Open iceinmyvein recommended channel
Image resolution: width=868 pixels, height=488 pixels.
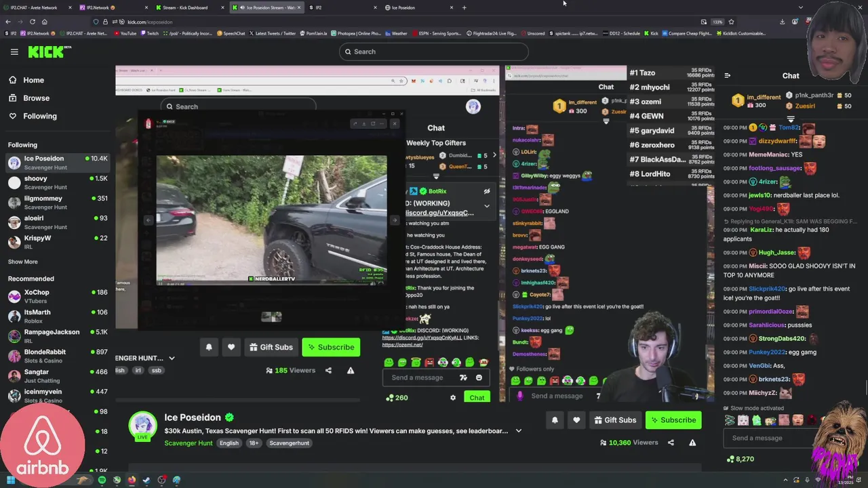coord(58,395)
